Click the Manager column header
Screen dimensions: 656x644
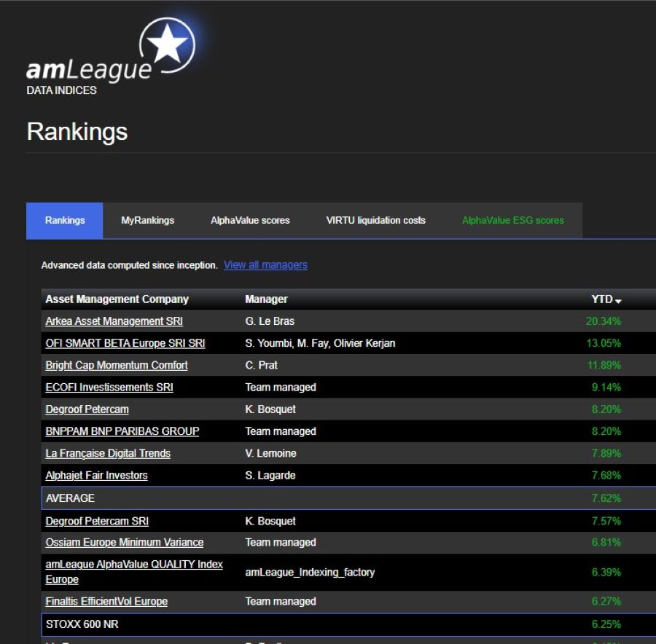click(267, 299)
